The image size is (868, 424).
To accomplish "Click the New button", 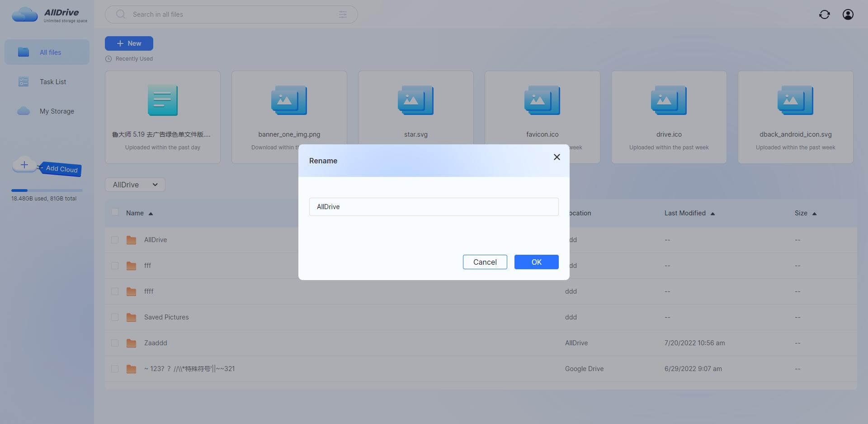I will pos(129,43).
